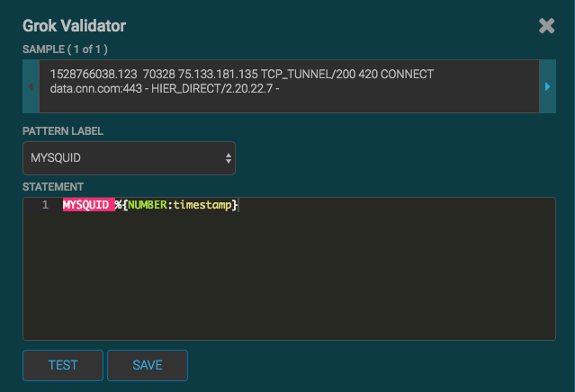Viewport: 575px width, 392px height.
Task: Click the timestamp field name in statement
Action: pyautogui.click(x=202, y=205)
